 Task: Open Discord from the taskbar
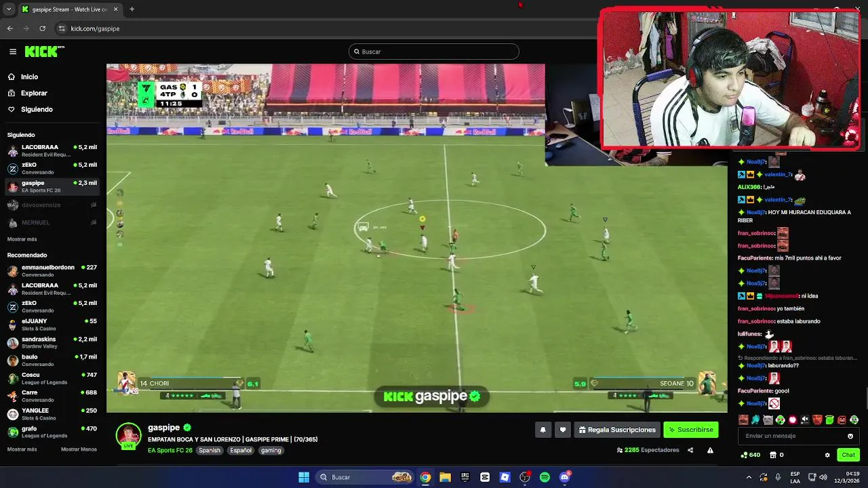565,477
